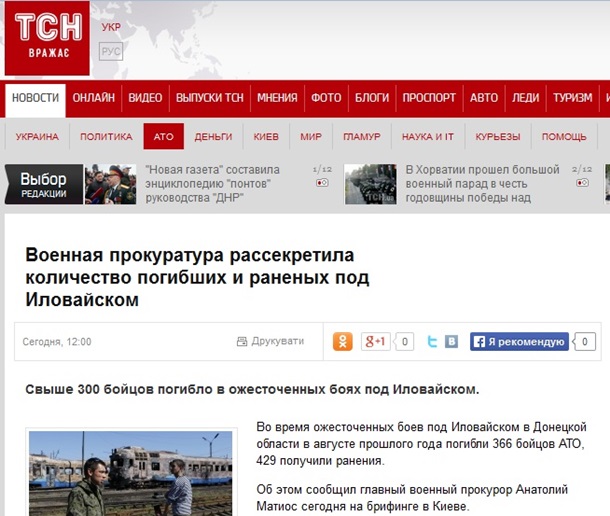Open the АВТО section
The width and height of the screenshot is (610, 516).
click(484, 98)
